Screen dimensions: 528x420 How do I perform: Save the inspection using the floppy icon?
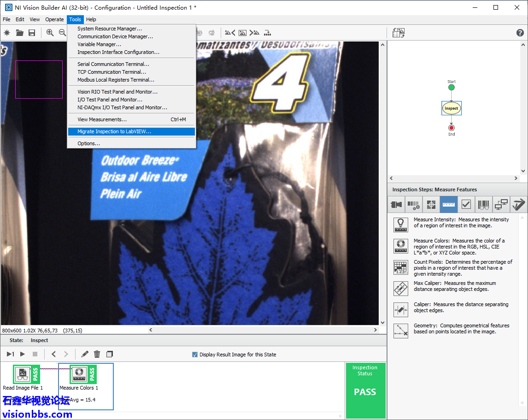[32, 33]
